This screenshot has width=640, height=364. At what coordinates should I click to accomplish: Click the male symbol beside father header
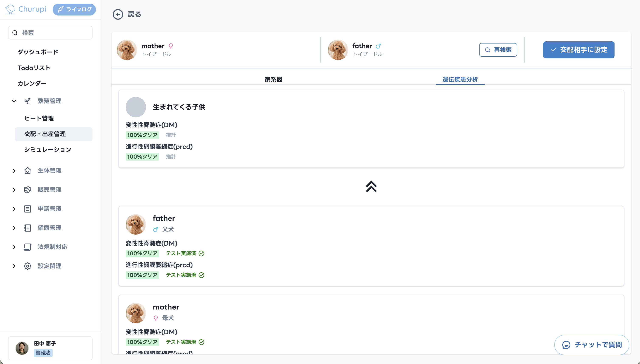click(x=378, y=46)
